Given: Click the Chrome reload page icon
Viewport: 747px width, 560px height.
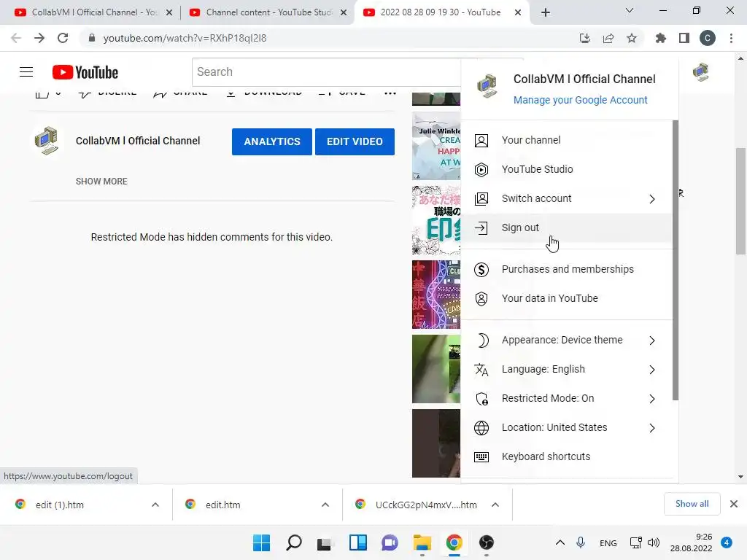Looking at the screenshot, I should pos(63,38).
